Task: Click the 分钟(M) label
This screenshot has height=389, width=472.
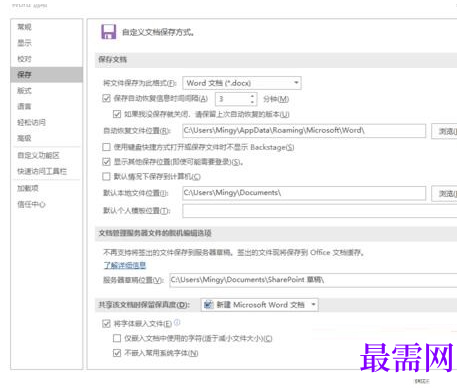Action: pos(276,99)
